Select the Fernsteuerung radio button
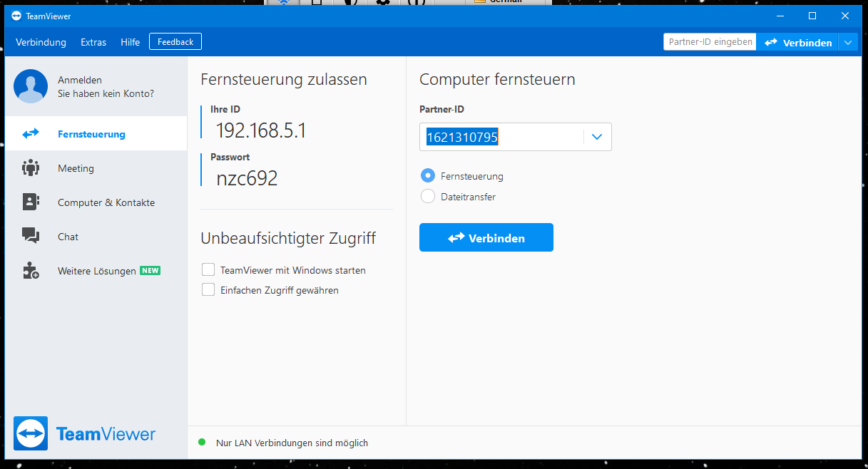 coord(428,176)
